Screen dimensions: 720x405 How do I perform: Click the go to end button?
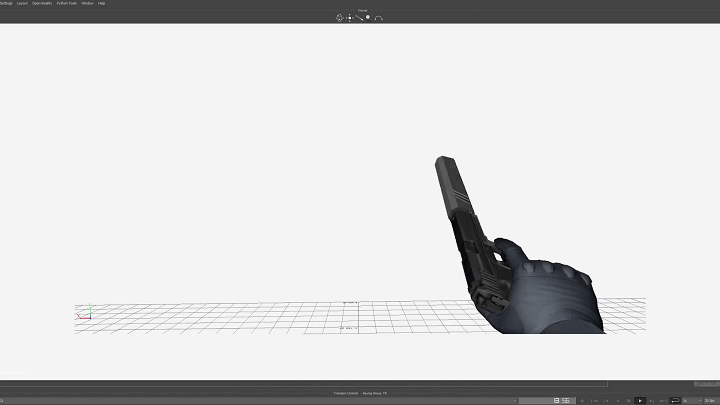click(x=662, y=400)
